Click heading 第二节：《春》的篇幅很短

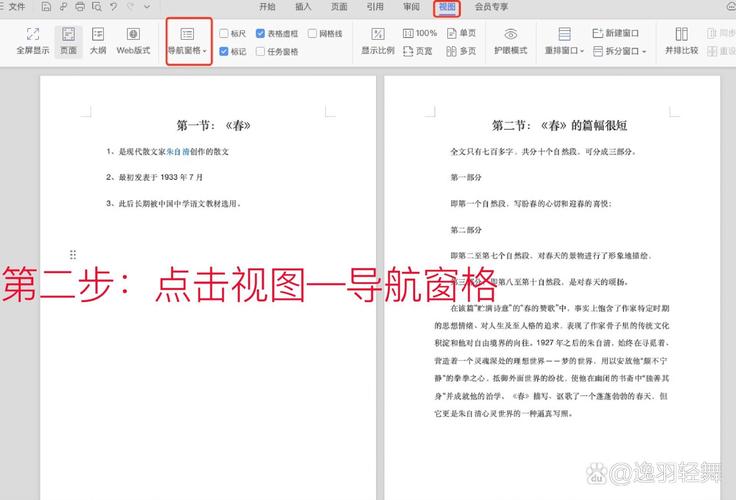pos(560,125)
